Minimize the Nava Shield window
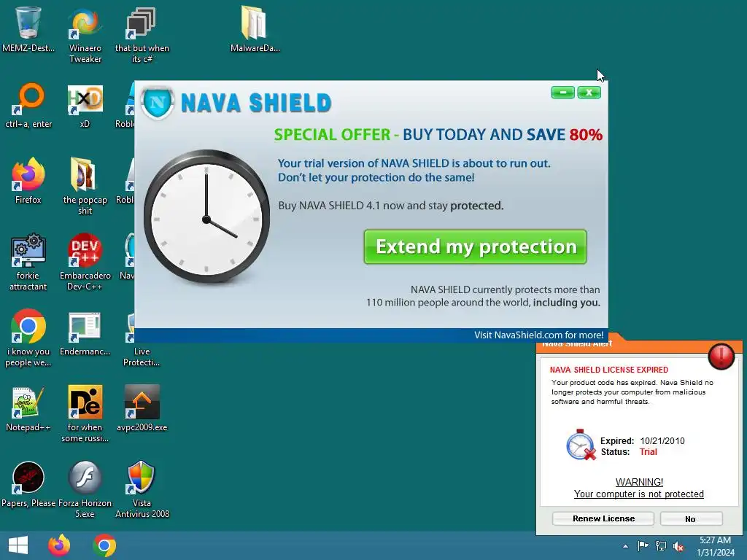Viewport: 747px width, 560px height. [x=562, y=93]
